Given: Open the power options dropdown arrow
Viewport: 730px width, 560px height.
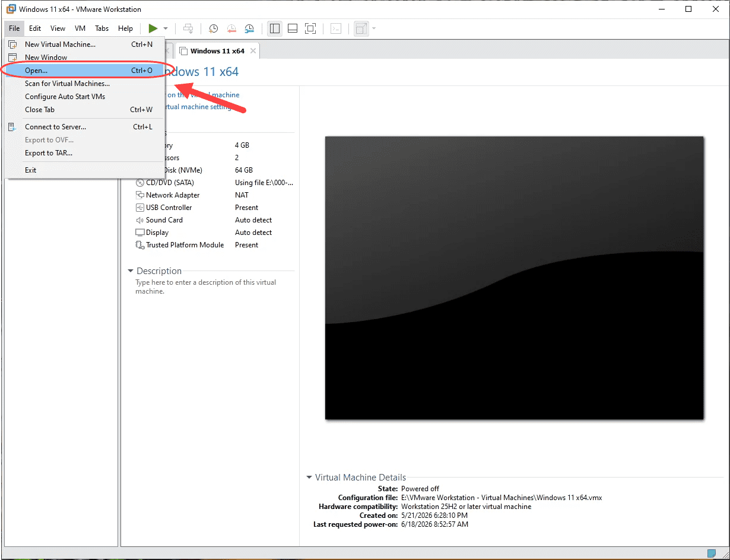Looking at the screenshot, I should tap(166, 28).
